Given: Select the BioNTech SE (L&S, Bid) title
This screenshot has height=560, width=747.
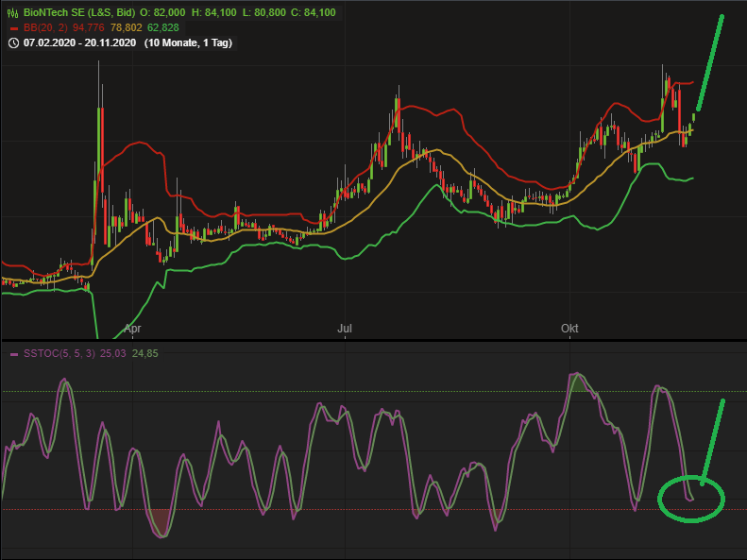Looking at the screenshot, I should click(79, 13).
